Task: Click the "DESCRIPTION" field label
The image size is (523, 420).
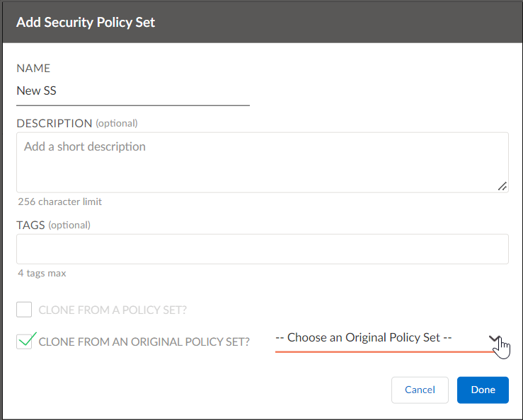Action: (x=54, y=123)
